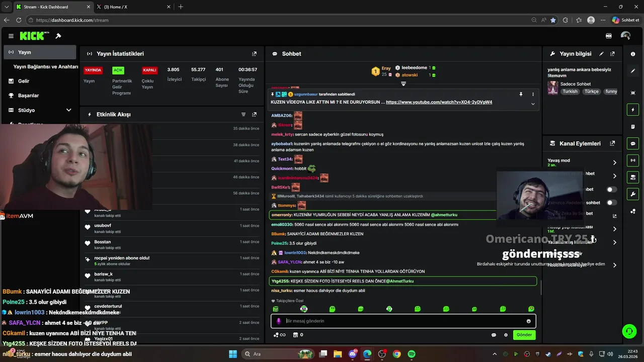Image resolution: width=644 pixels, height=362 pixels.
Task: Pop out the Kanal Eylemleri panel
Action: tap(612, 143)
